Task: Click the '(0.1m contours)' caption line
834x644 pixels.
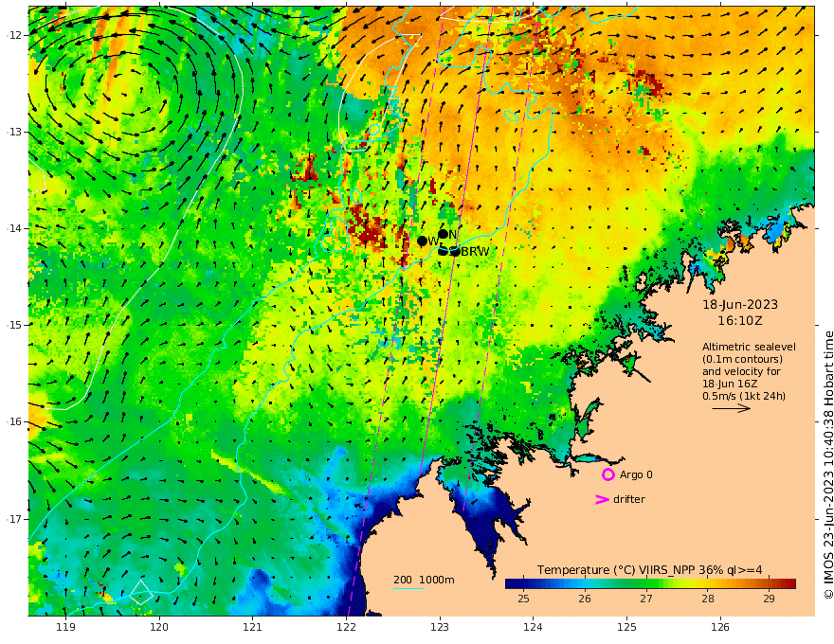Action: [x=742, y=359]
